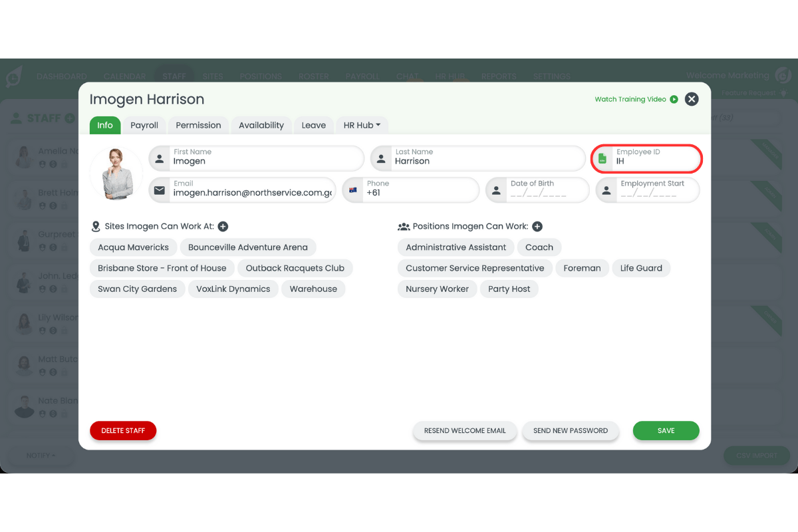Click the plus icon beside Sites Imogen Can Work At
This screenshot has width=798, height=532.
tap(223, 227)
